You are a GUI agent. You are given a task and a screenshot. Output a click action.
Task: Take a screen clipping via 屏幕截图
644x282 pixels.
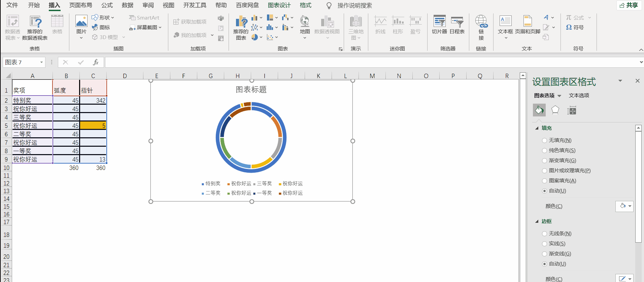pos(145,27)
